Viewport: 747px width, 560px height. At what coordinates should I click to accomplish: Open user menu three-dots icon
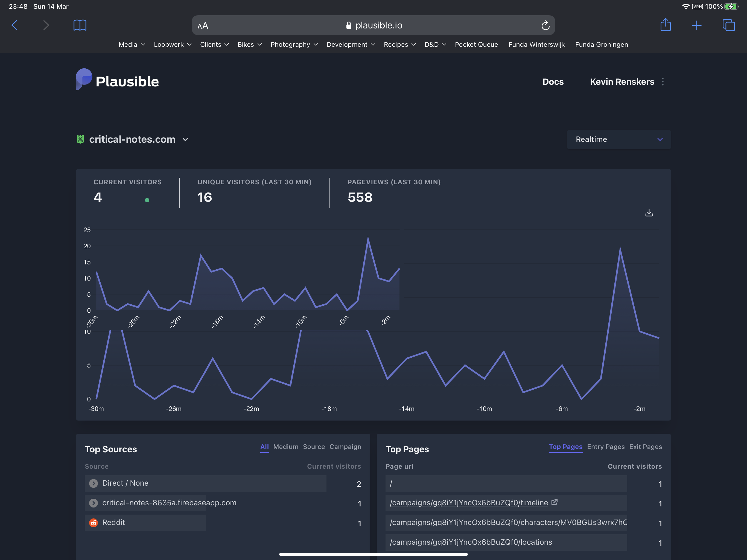(663, 82)
